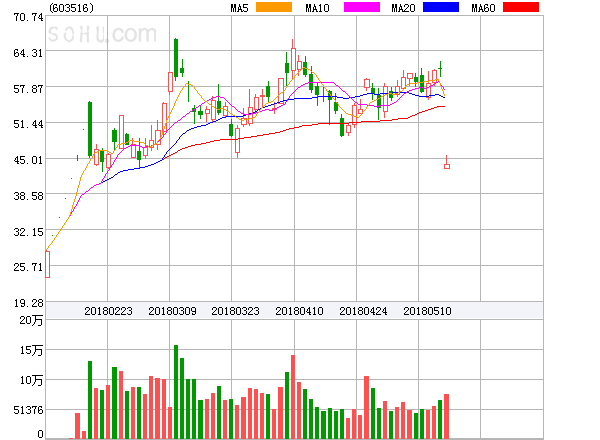600x440 pixels.
Task: Click the 70.74 price axis label
Action: [28, 17]
